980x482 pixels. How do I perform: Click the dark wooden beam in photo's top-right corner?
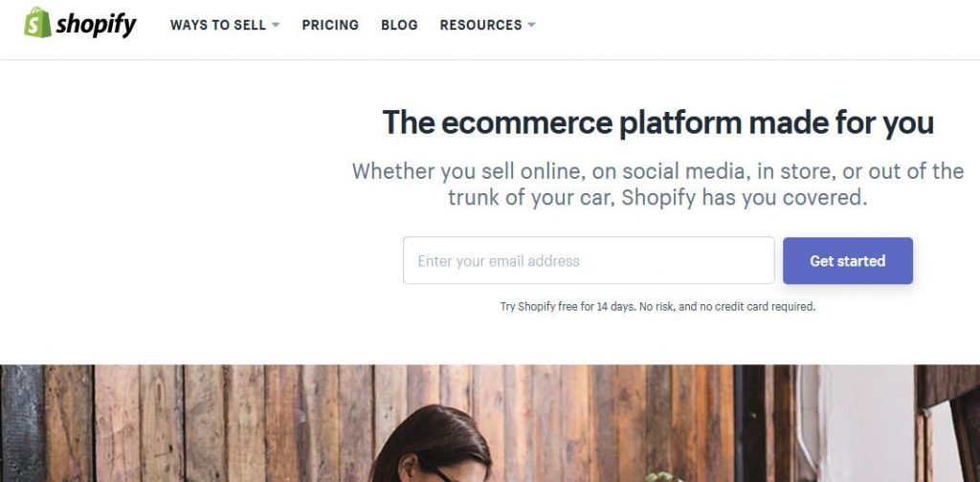(x=947, y=384)
